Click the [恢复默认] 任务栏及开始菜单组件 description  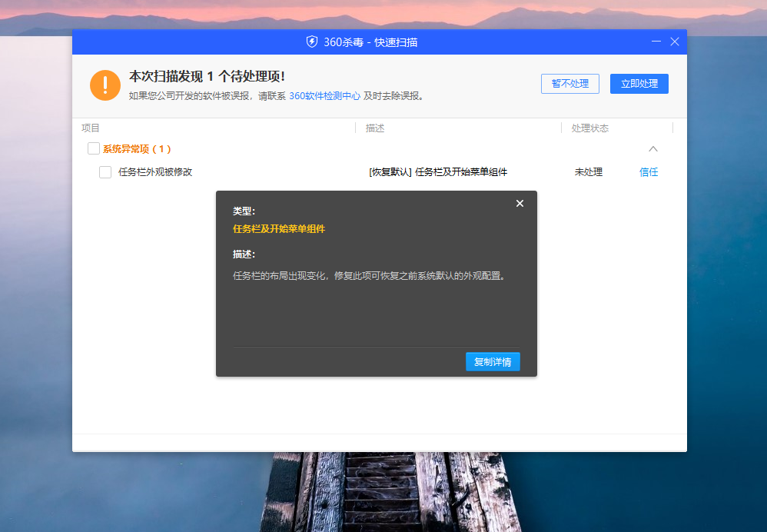pos(437,172)
